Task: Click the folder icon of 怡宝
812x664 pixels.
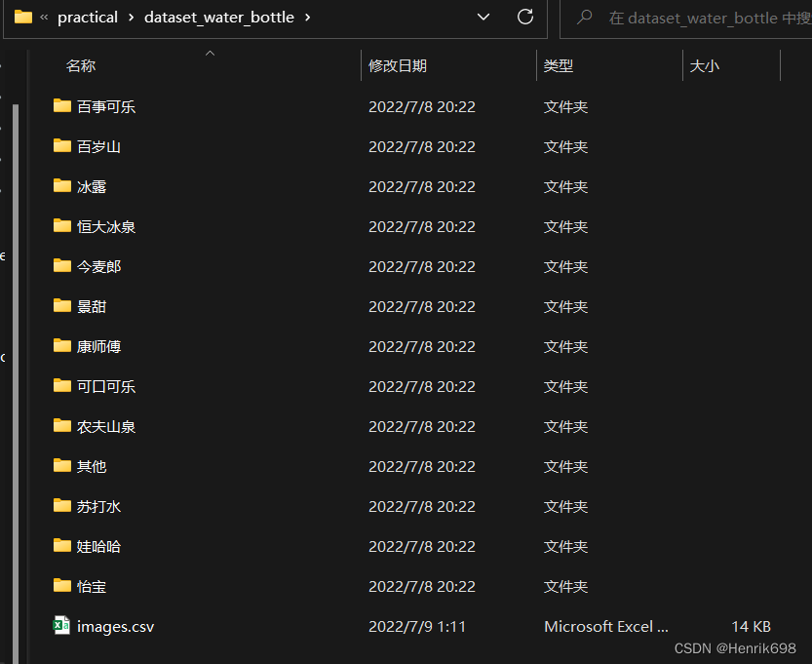Action: [62, 586]
